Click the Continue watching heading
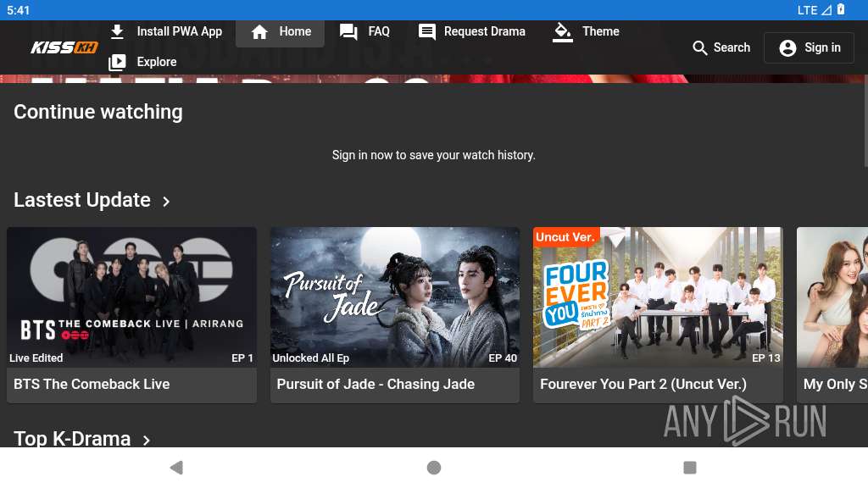 [98, 112]
